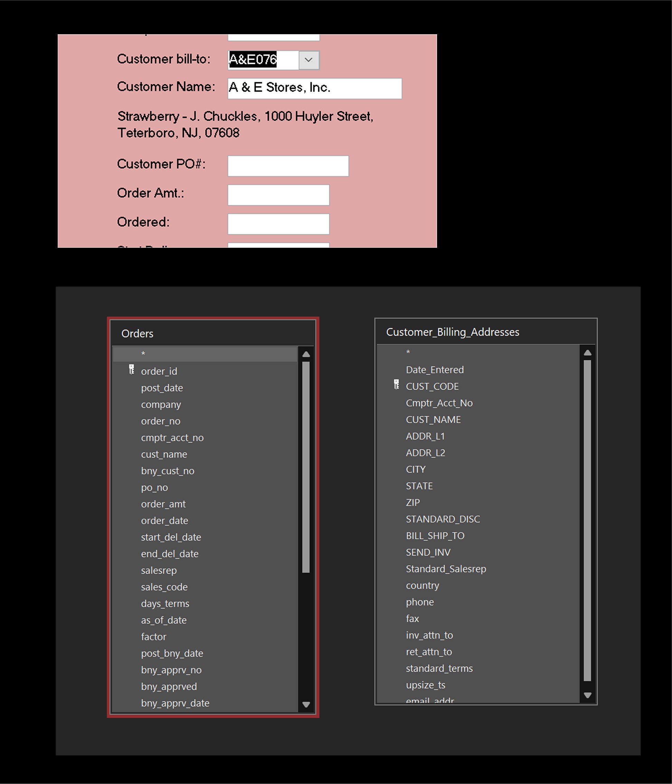Select the Standard_Salesrep field
This screenshot has width=672, height=784.
tap(479, 569)
